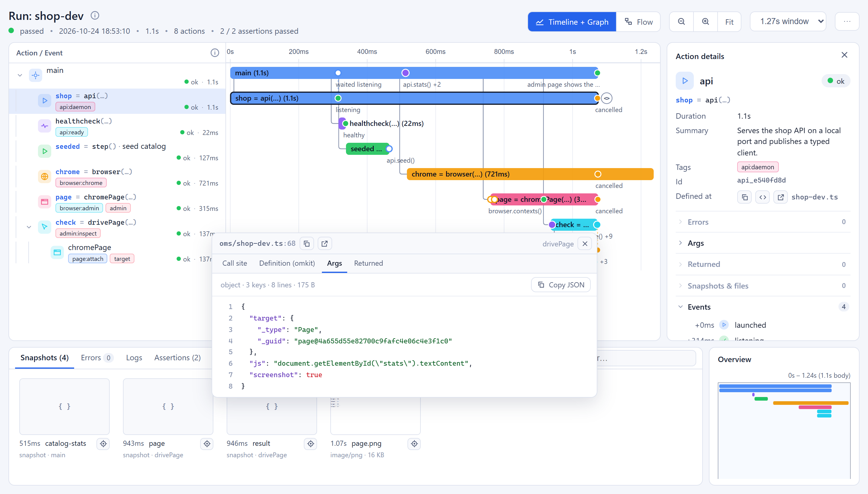This screenshot has height=494, width=868.
Task: Expand the Args section in Action details
Action: pos(763,243)
